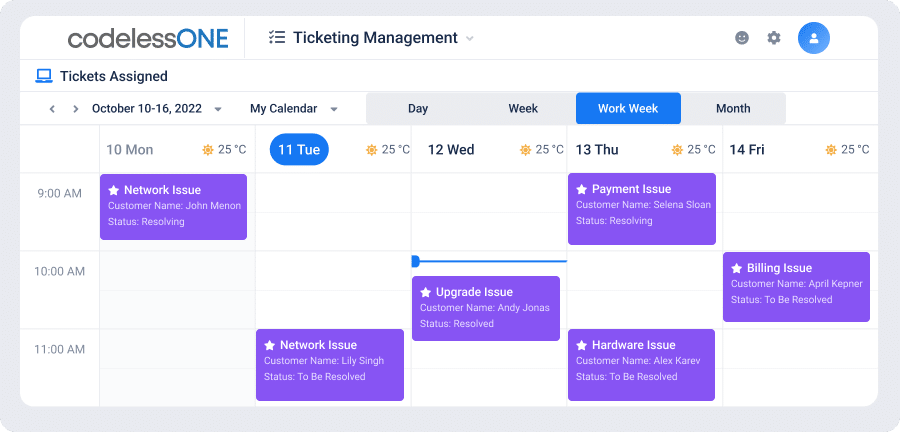The height and width of the screenshot is (432, 900).
Task: Open the user profile avatar
Action: (814, 38)
